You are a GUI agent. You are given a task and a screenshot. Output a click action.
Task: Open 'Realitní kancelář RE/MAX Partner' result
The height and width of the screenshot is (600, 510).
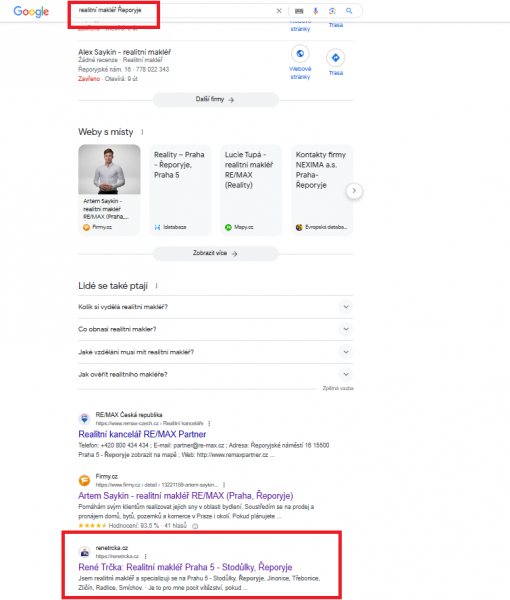142,434
